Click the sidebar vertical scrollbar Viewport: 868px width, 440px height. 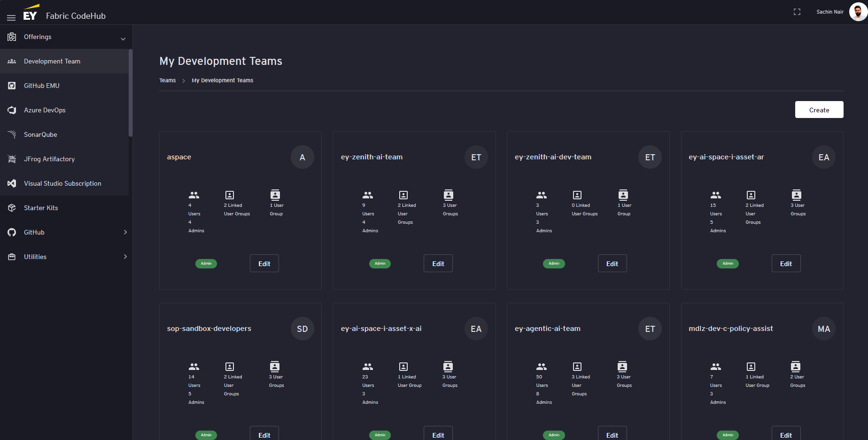coord(131,93)
